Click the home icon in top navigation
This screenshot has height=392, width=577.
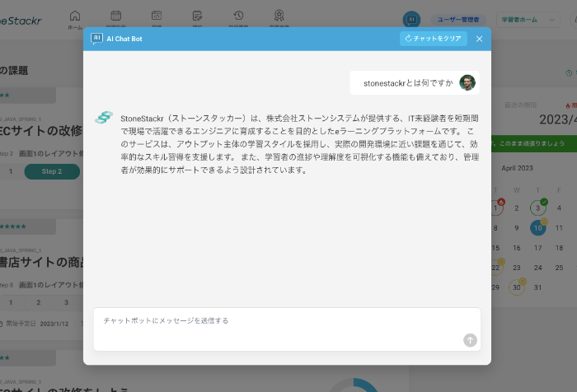pos(75,16)
